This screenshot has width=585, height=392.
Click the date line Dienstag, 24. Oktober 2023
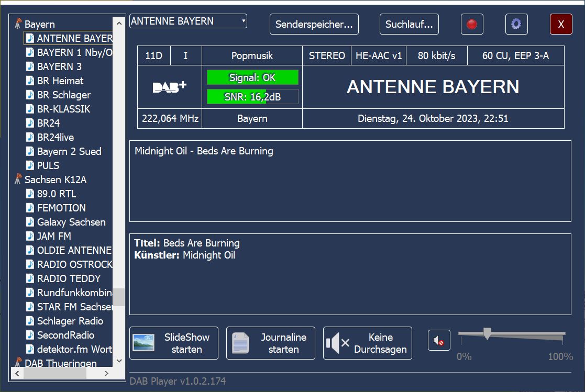point(433,119)
